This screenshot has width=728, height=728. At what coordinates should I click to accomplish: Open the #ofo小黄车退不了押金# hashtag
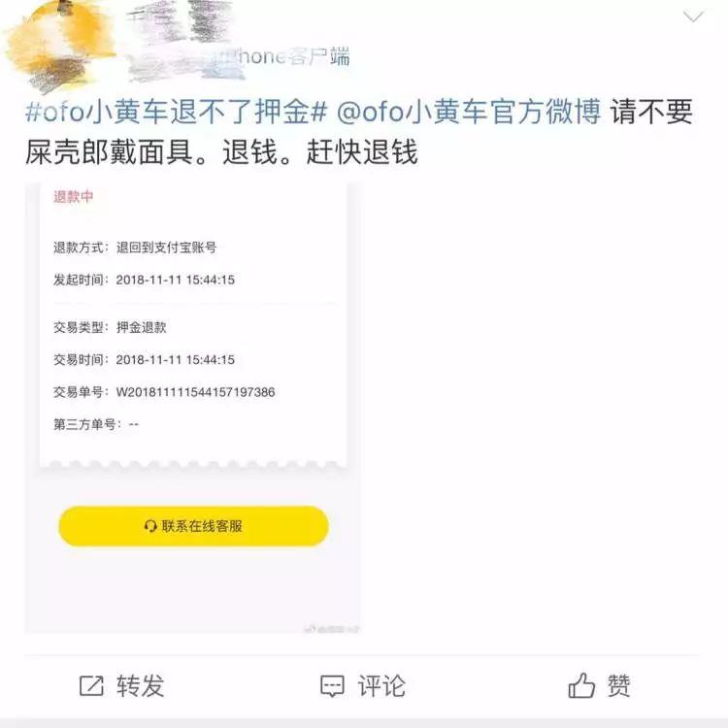(x=177, y=112)
